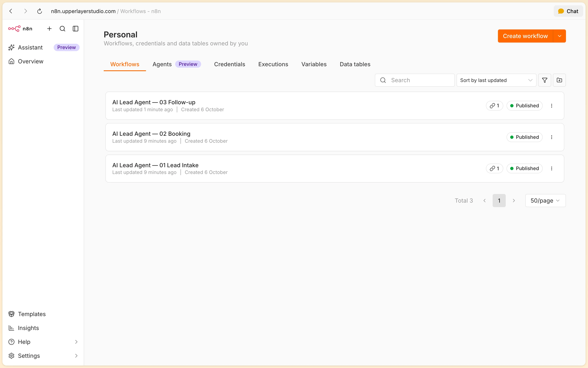Switch to the Workflows tab
Image resolution: width=588 pixels, height=368 pixels.
pos(125,64)
